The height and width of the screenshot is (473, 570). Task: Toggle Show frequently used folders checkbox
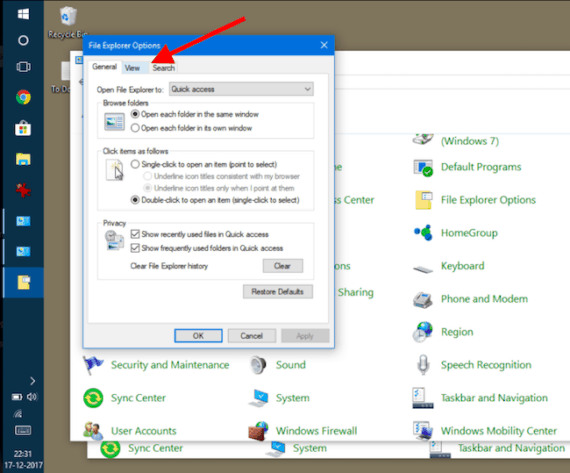click(135, 248)
